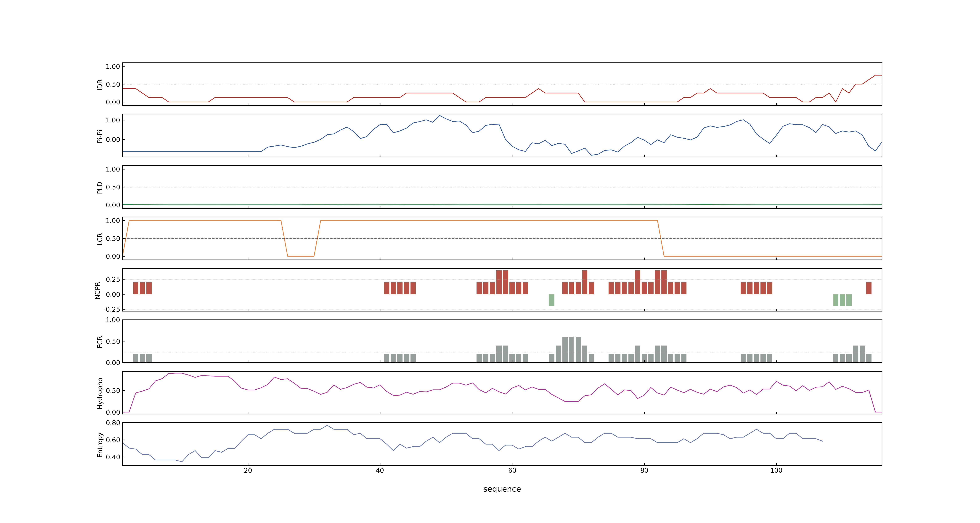
Task: Click x-axis tick label 100
Action: click(x=776, y=470)
